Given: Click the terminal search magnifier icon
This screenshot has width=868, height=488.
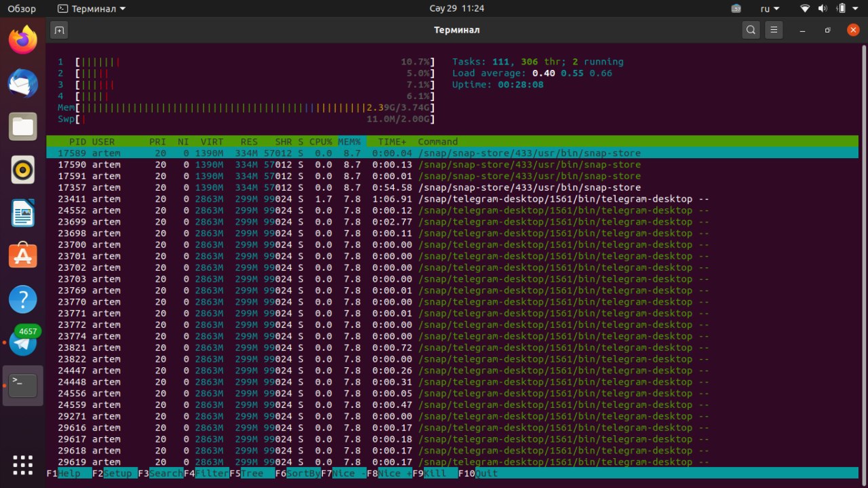Looking at the screenshot, I should [751, 30].
